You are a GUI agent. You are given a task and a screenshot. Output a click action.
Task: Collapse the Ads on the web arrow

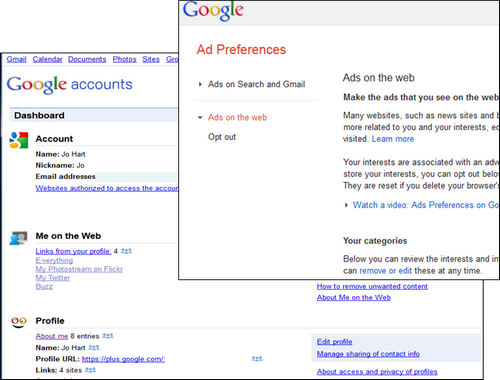point(200,117)
